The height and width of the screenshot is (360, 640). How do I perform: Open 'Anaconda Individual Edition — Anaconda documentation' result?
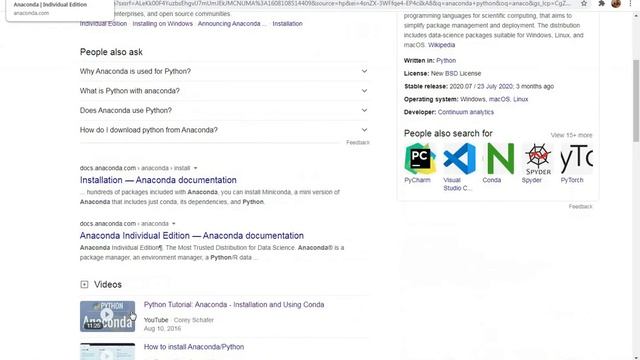click(192, 236)
